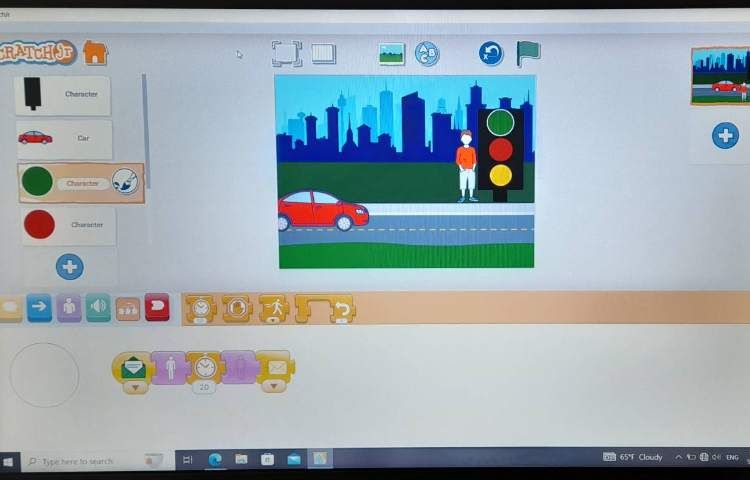The width and height of the screenshot is (750, 480).
Task: Open the change background picker
Action: click(x=392, y=54)
